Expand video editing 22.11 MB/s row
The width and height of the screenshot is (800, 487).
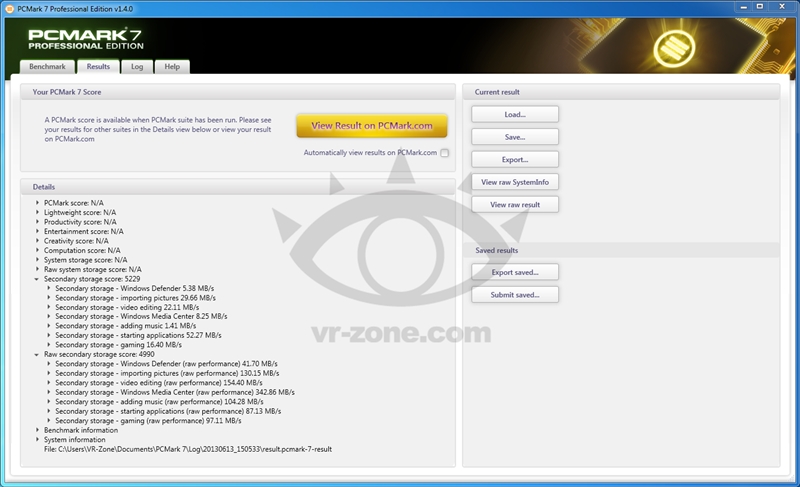pyautogui.click(x=48, y=307)
